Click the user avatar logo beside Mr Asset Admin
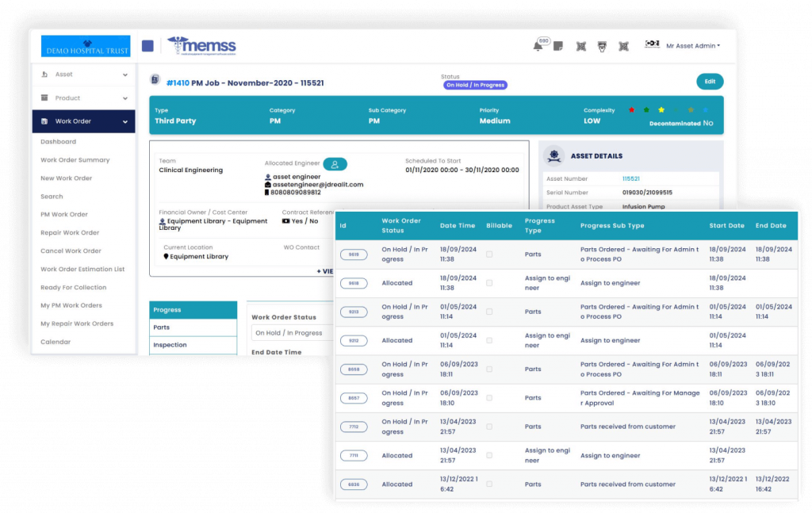 pyautogui.click(x=652, y=44)
